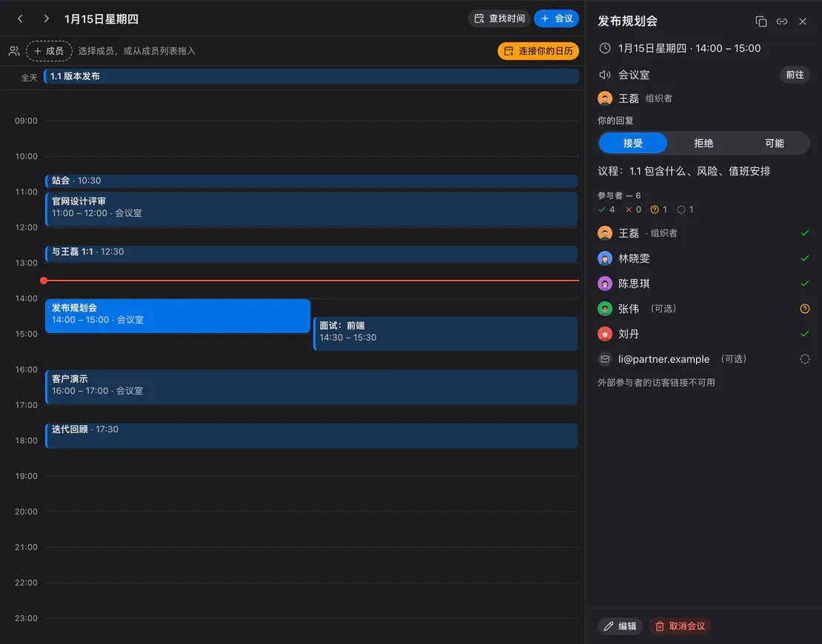
Task: Click the 连接你的日历 button
Action: click(538, 51)
